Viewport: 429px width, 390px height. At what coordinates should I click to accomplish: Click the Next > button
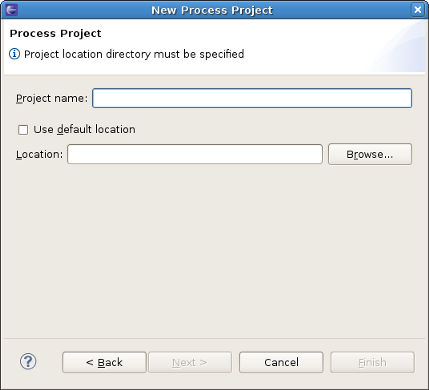(190, 362)
